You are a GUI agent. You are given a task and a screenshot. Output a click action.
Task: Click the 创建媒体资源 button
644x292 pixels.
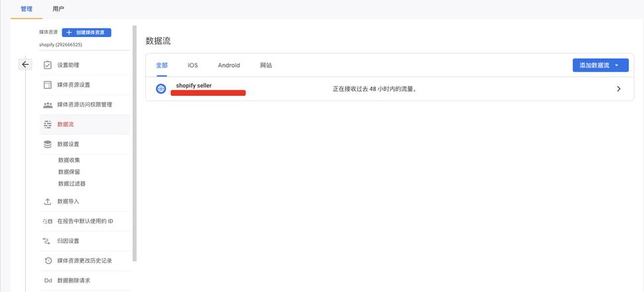point(87,32)
